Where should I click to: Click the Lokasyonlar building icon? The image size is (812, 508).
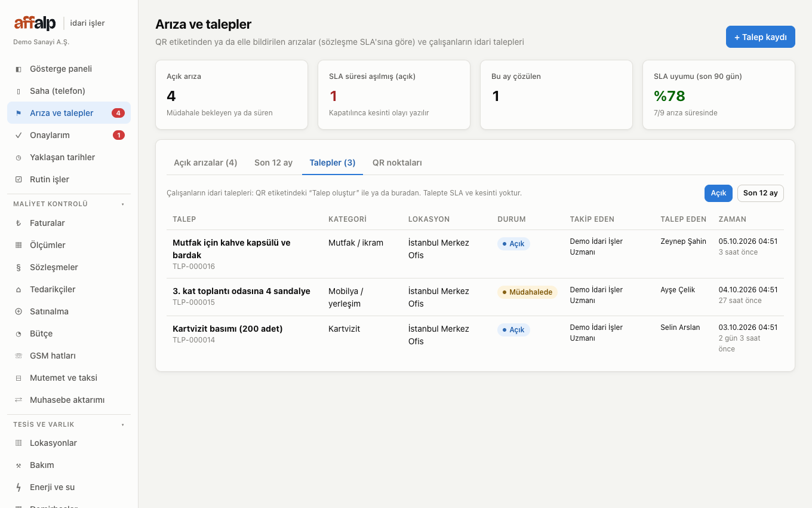(x=19, y=443)
